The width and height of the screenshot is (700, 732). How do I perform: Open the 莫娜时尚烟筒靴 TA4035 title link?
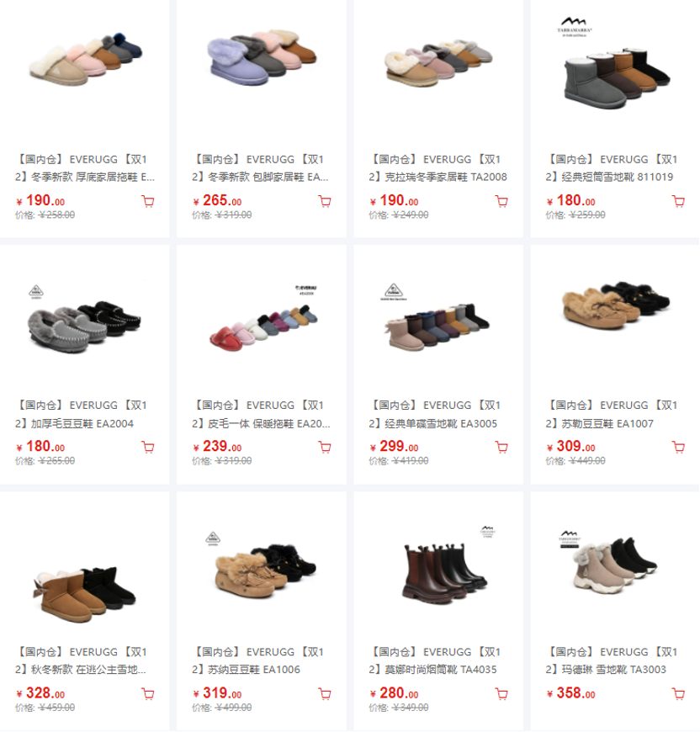coord(435,660)
